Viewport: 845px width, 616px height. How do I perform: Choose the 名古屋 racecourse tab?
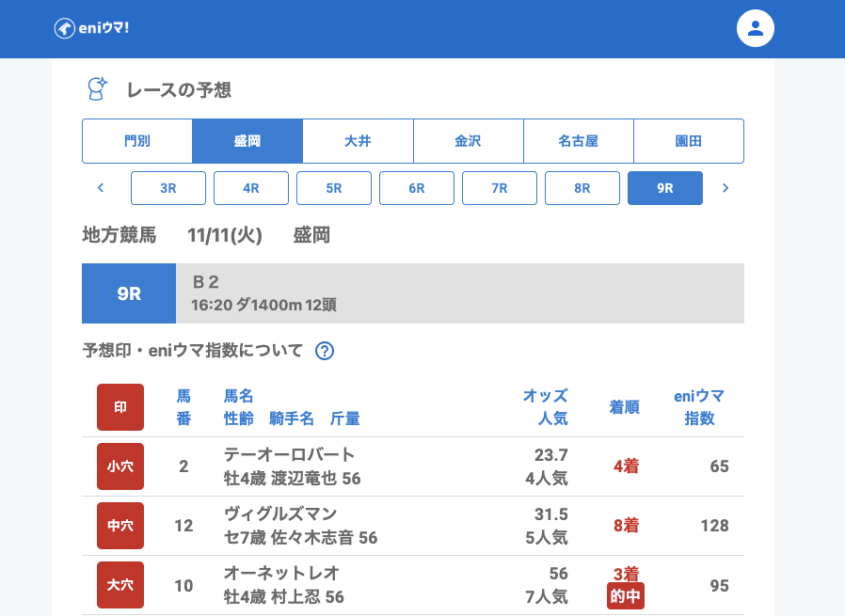click(x=578, y=141)
